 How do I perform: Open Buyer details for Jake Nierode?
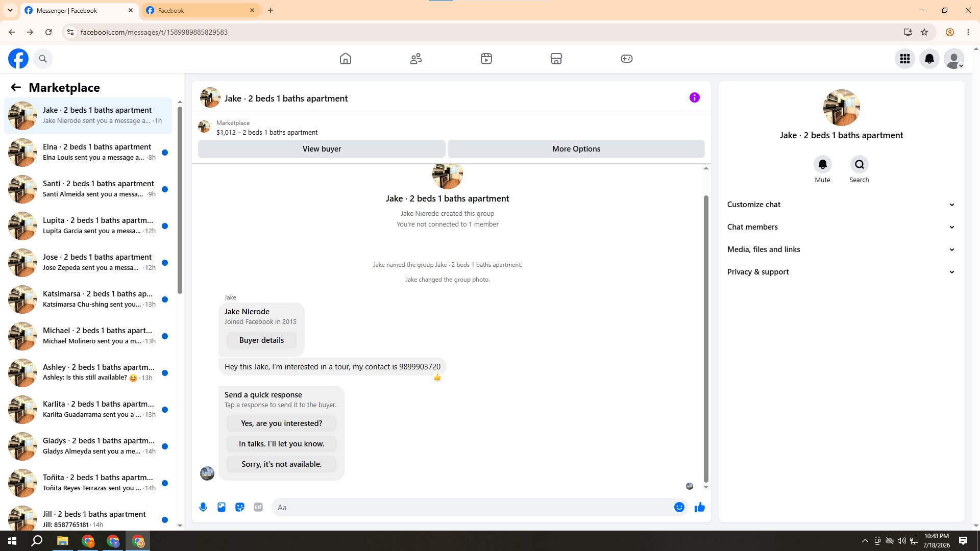[x=261, y=340]
